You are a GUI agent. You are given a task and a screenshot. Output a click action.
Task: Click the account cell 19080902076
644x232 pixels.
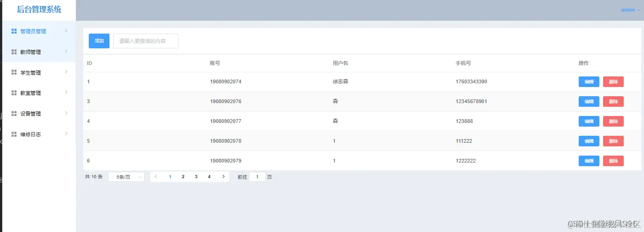click(x=226, y=102)
